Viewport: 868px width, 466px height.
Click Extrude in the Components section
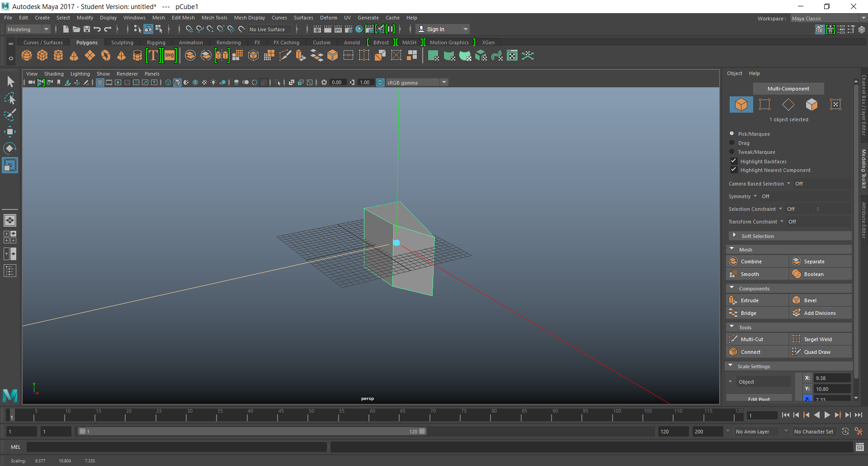click(x=749, y=300)
